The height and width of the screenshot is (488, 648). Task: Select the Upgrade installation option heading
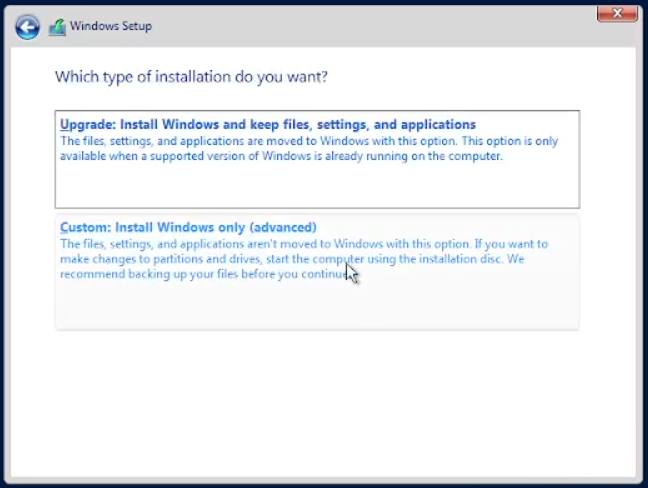[x=268, y=125]
